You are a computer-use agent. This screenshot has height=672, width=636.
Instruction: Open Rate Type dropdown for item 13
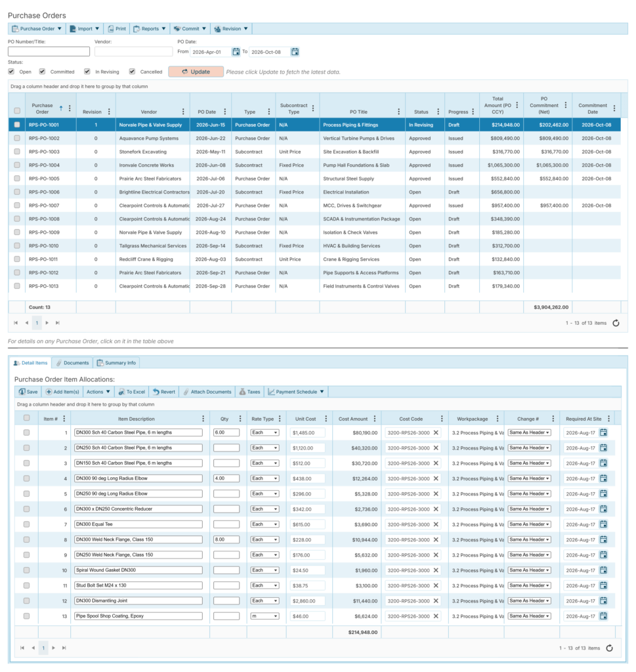(x=265, y=616)
